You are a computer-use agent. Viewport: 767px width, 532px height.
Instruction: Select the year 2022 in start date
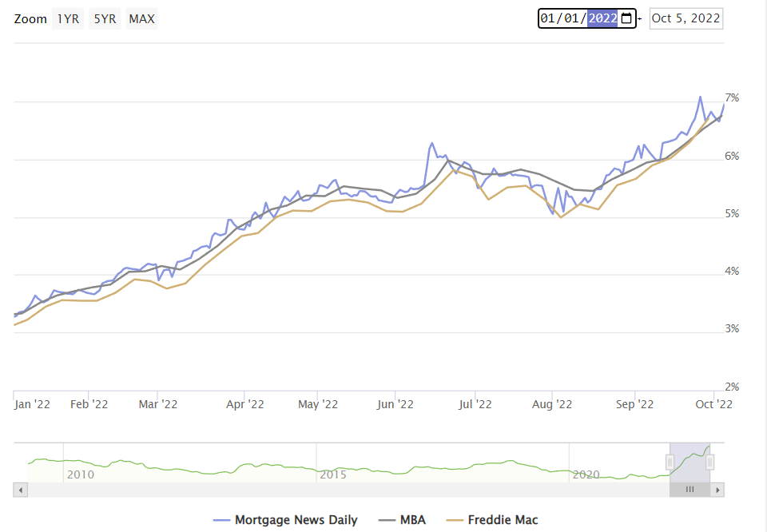(x=602, y=18)
